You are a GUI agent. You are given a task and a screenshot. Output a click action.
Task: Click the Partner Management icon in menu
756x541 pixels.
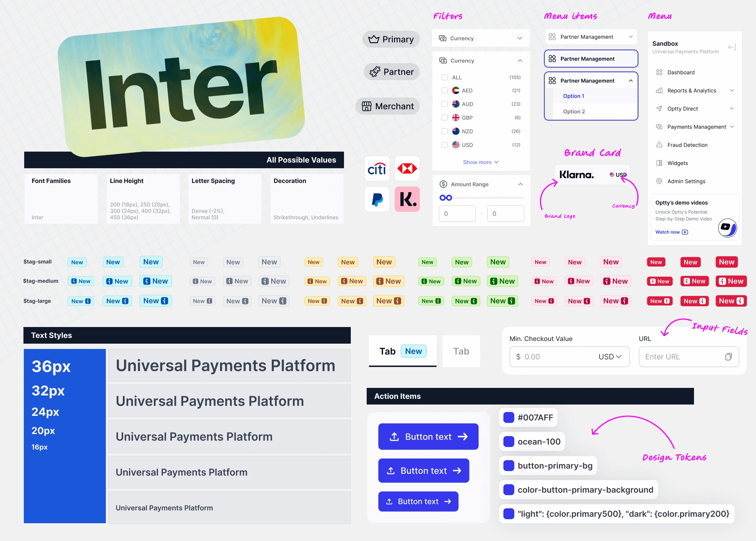pos(552,37)
